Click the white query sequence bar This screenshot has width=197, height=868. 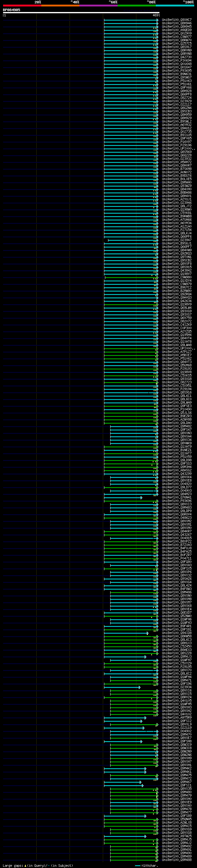[x=81, y=13]
